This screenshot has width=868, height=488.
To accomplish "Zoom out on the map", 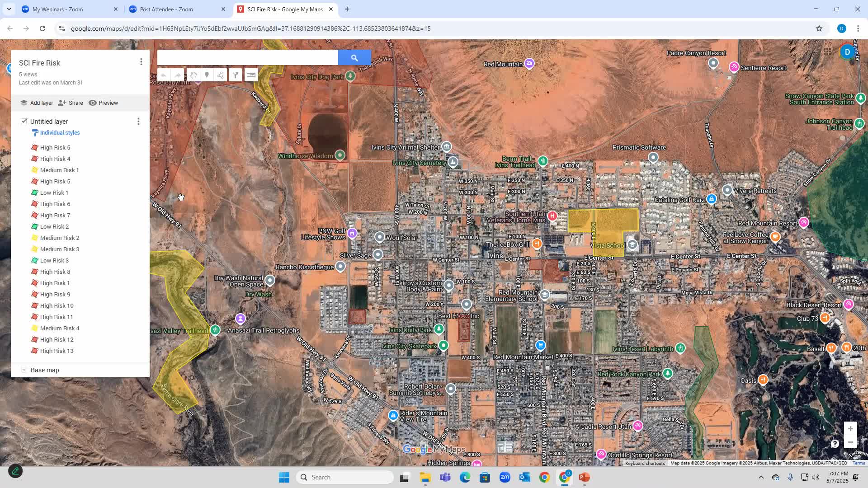I will (850, 442).
